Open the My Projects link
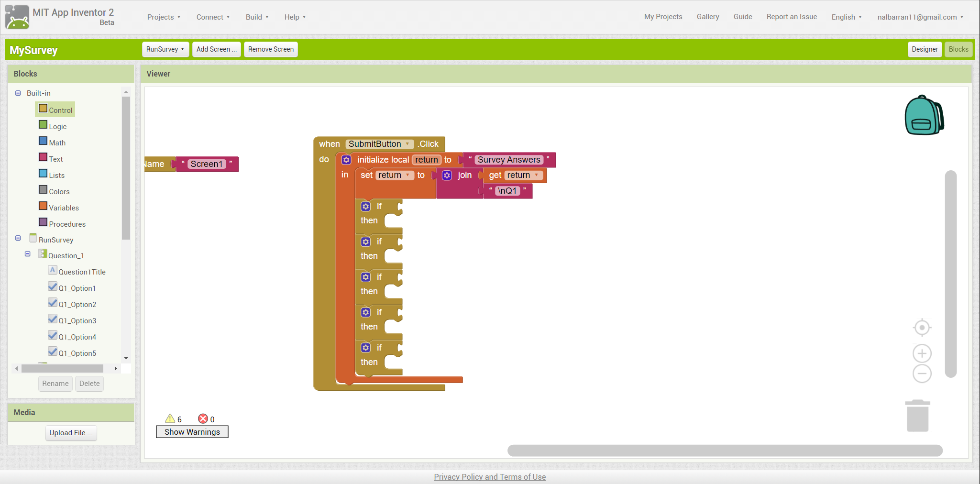 coord(663,17)
